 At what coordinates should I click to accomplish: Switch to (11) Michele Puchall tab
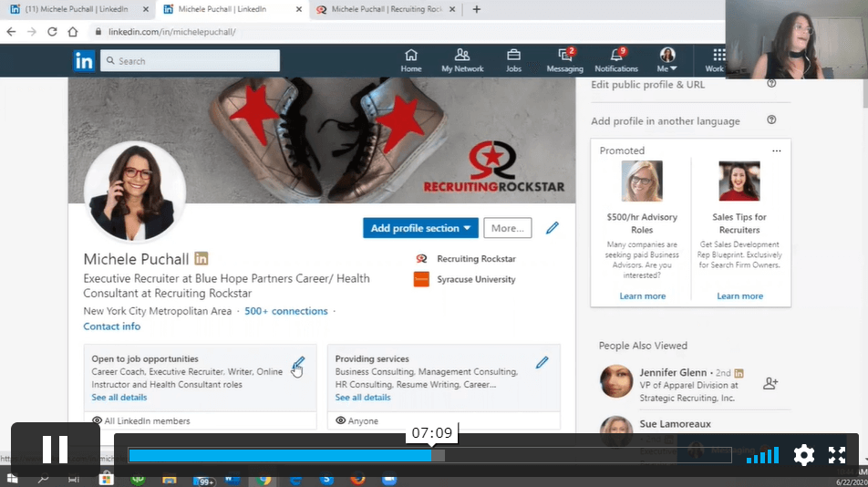pyautogui.click(x=77, y=9)
